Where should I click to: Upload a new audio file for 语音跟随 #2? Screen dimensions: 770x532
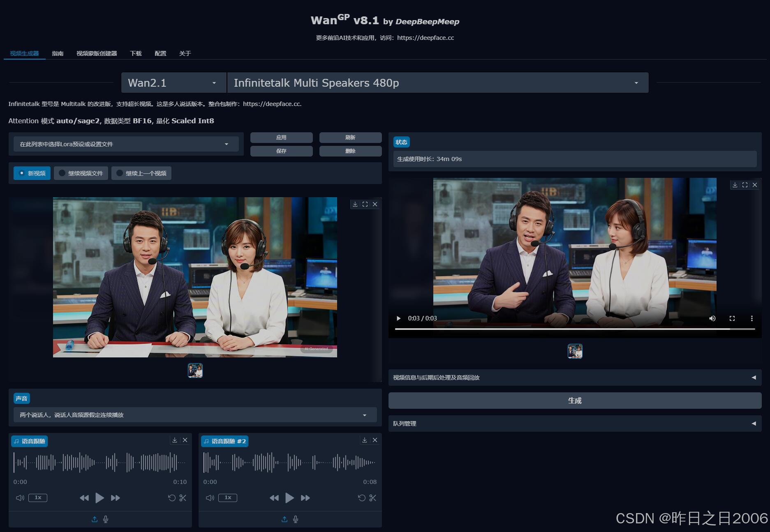284,519
